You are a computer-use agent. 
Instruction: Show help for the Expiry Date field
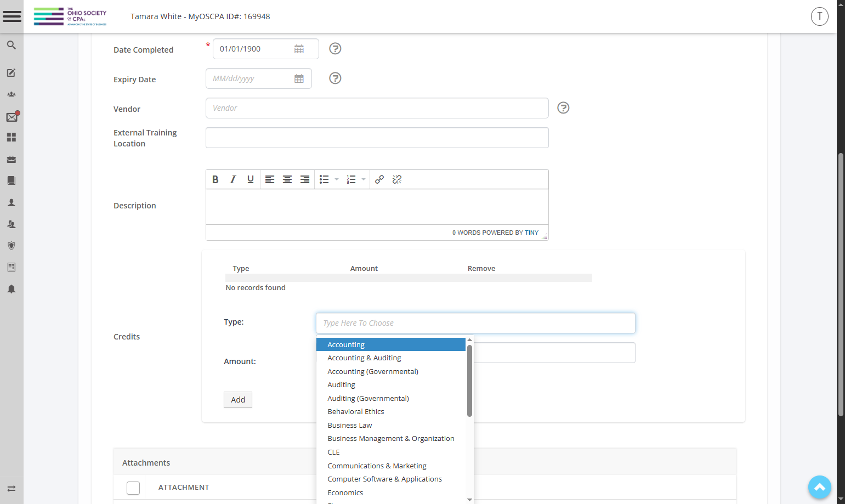coord(335,78)
